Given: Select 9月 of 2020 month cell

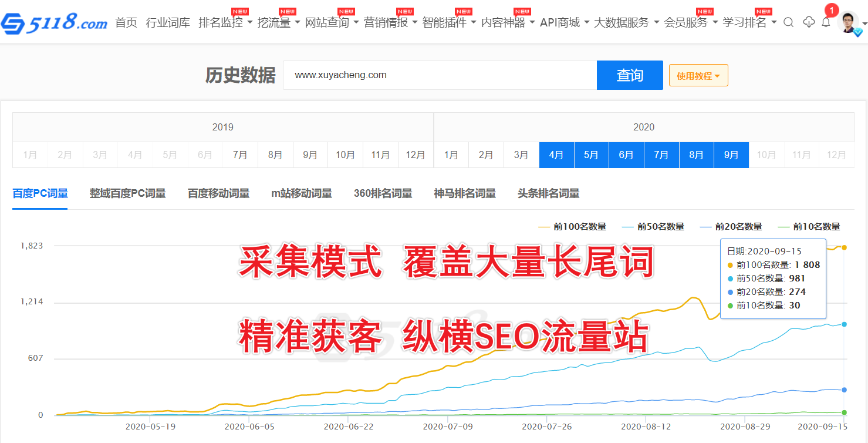Looking at the screenshot, I should pyautogui.click(x=731, y=155).
